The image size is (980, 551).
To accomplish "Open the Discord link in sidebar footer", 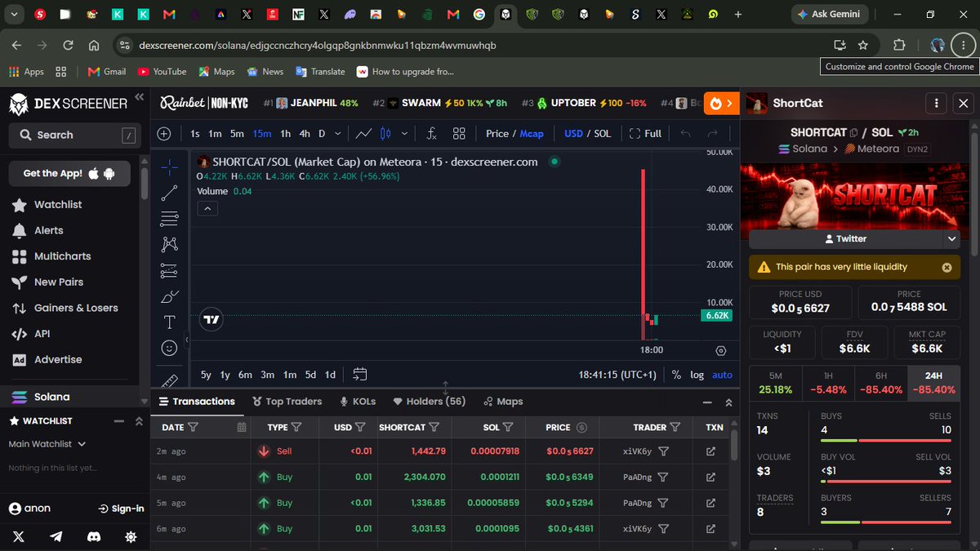I will 94,536.
